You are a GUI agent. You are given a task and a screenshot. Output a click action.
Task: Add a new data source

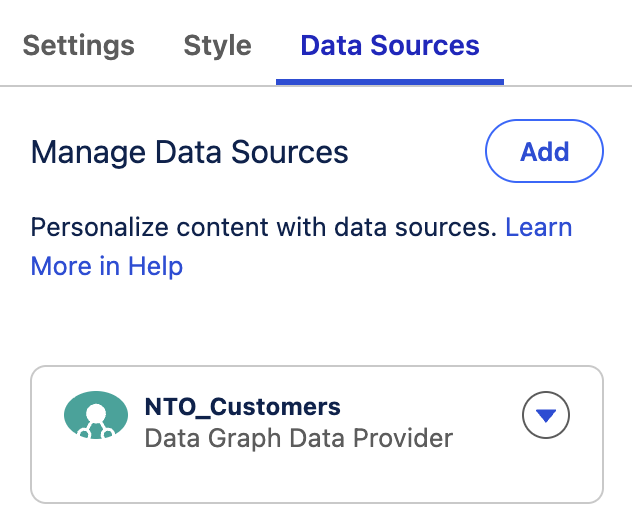pyautogui.click(x=544, y=152)
